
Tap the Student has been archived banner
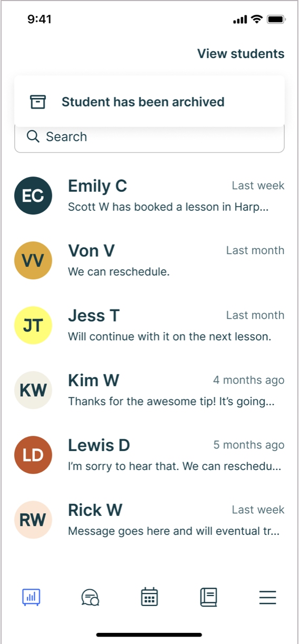(x=149, y=101)
